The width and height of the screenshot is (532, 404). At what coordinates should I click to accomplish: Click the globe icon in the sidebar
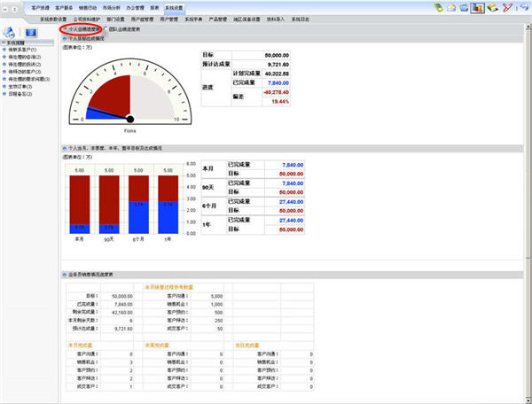(9, 33)
